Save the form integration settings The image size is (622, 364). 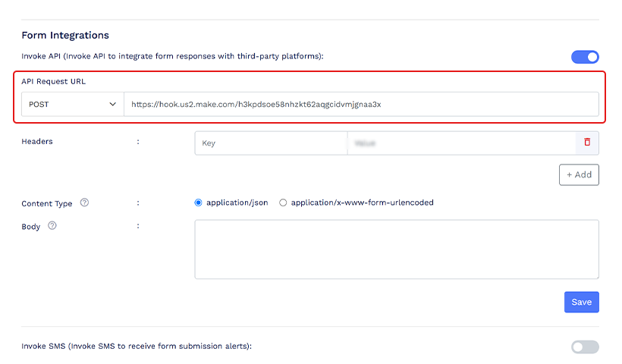(x=581, y=302)
